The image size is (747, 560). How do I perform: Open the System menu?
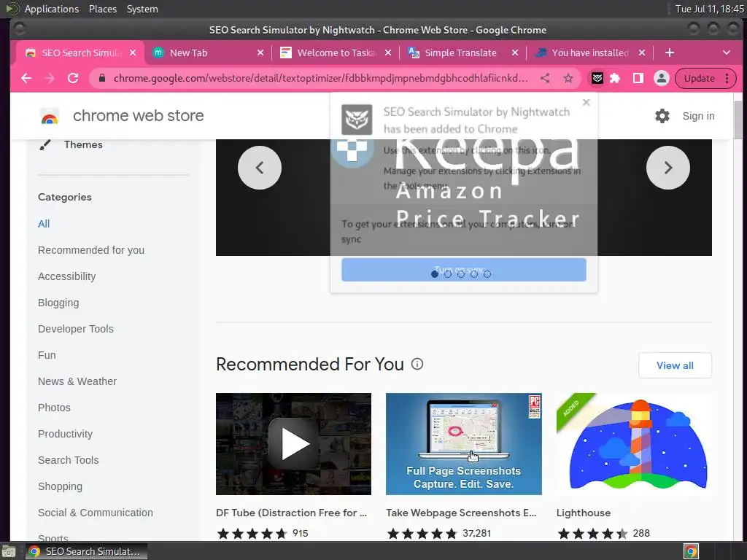pyautogui.click(x=142, y=9)
